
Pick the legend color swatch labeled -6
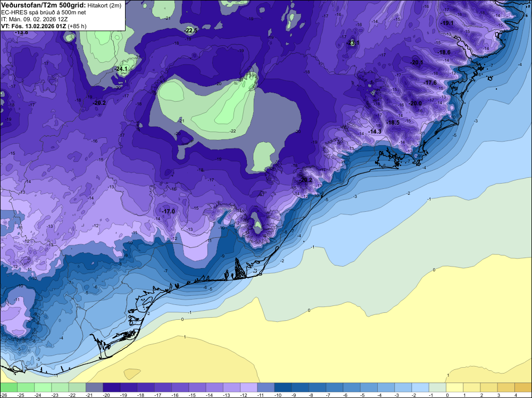[352, 387]
